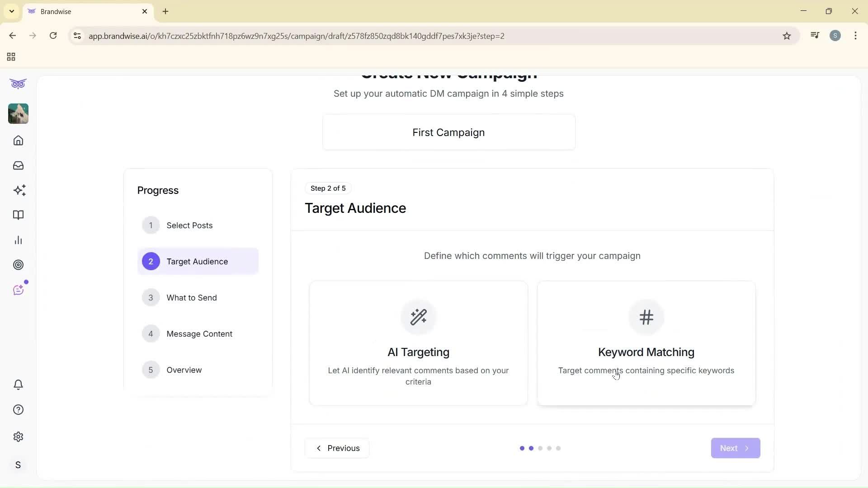Open the AI chat replies icon with notification dot

coord(19,290)
